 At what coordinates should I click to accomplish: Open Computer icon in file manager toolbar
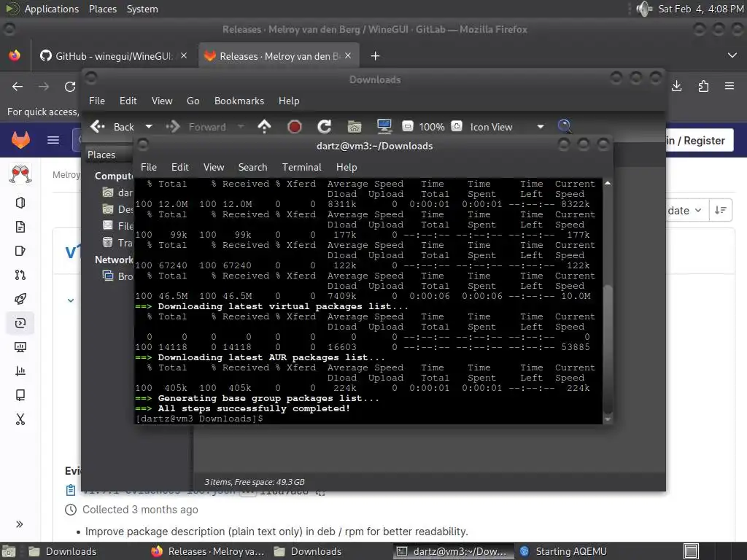[384, 126]
